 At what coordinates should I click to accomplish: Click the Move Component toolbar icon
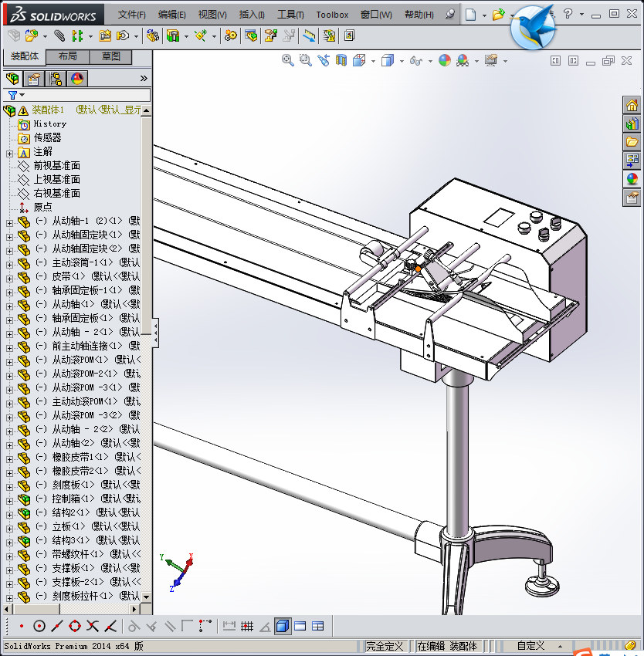click(x=123, y=36)
